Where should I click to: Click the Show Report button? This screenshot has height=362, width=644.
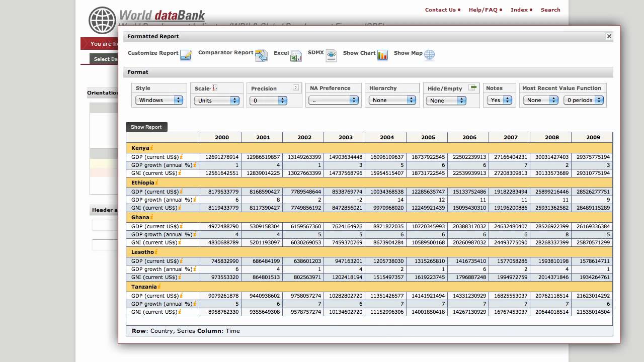click(x=146, y=127)
